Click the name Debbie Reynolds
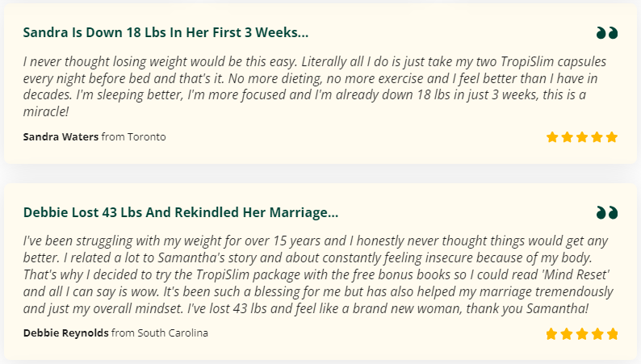Screen dimensions: 641x364 66,333
